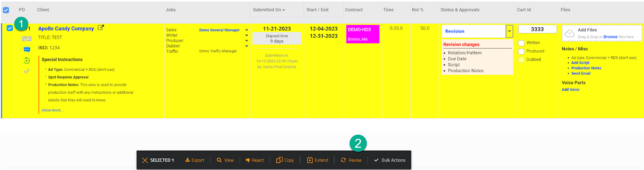Open Apollo Candy Company external link icon

click(x=101, y=28)
